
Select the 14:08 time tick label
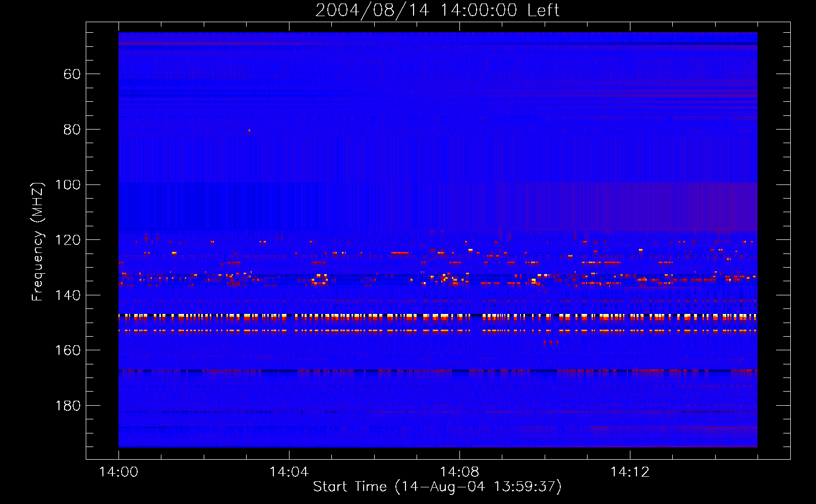(459, 472)
